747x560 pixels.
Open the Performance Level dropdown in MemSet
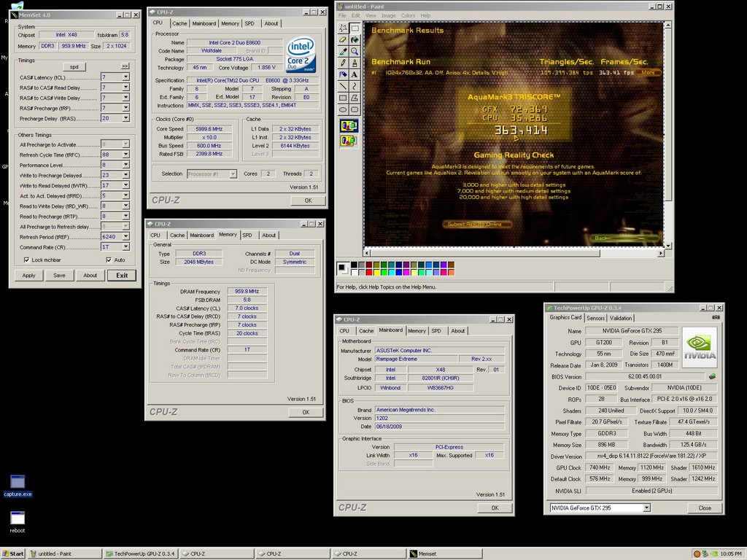click(125, 165)
